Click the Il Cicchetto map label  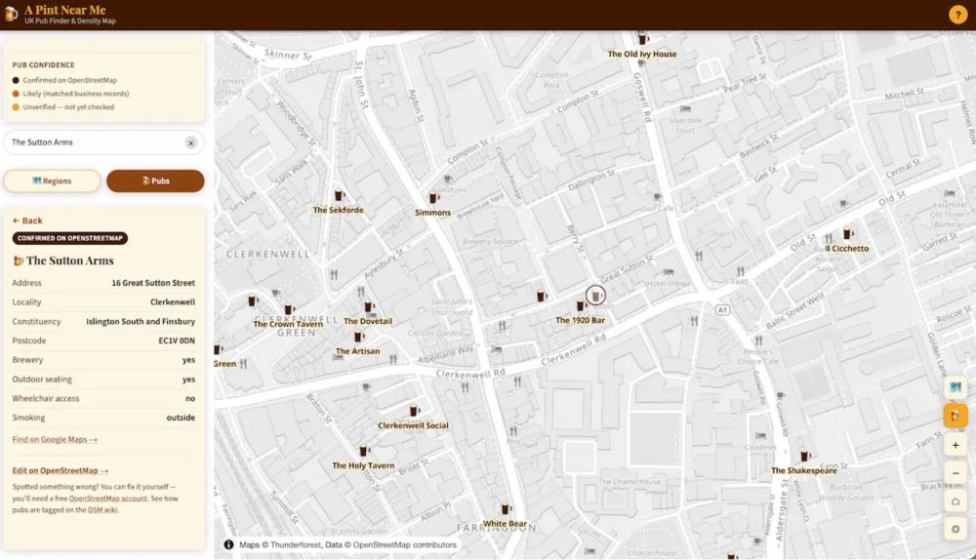[x=846, y=248]
